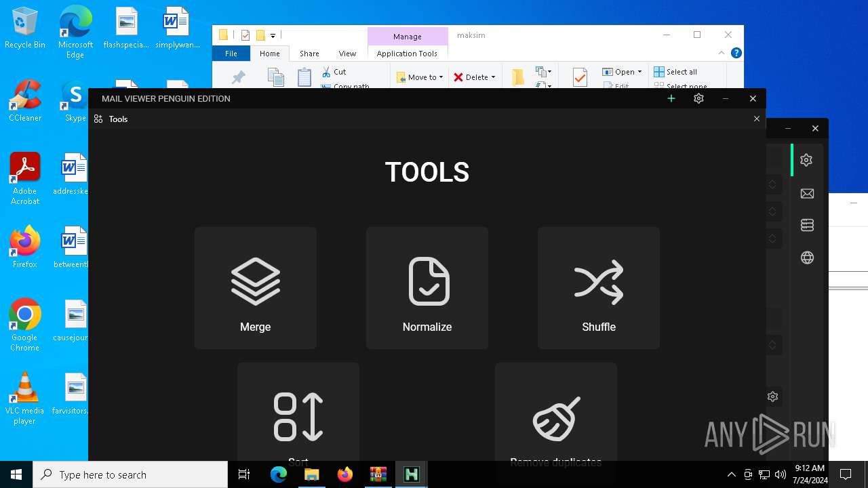The image size is (868, 488).
Task: Open quick access toolbar customize dropdown arrow
Action: pos(273,35)
